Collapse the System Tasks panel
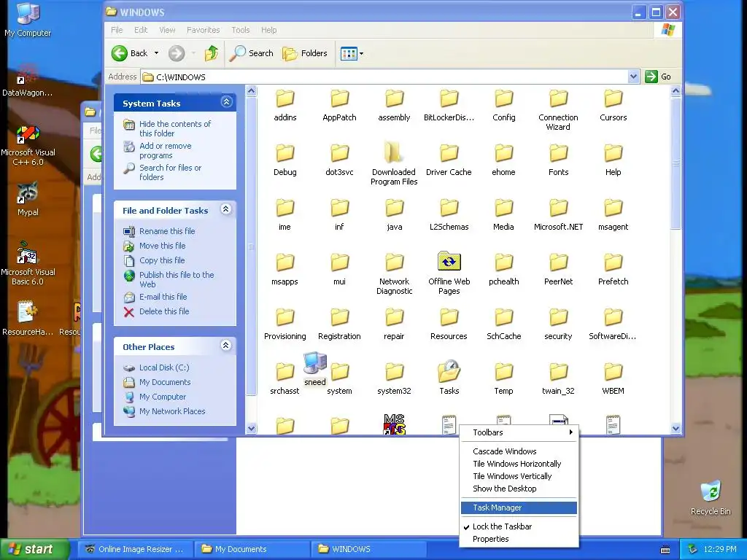 (x=226, y=102)
